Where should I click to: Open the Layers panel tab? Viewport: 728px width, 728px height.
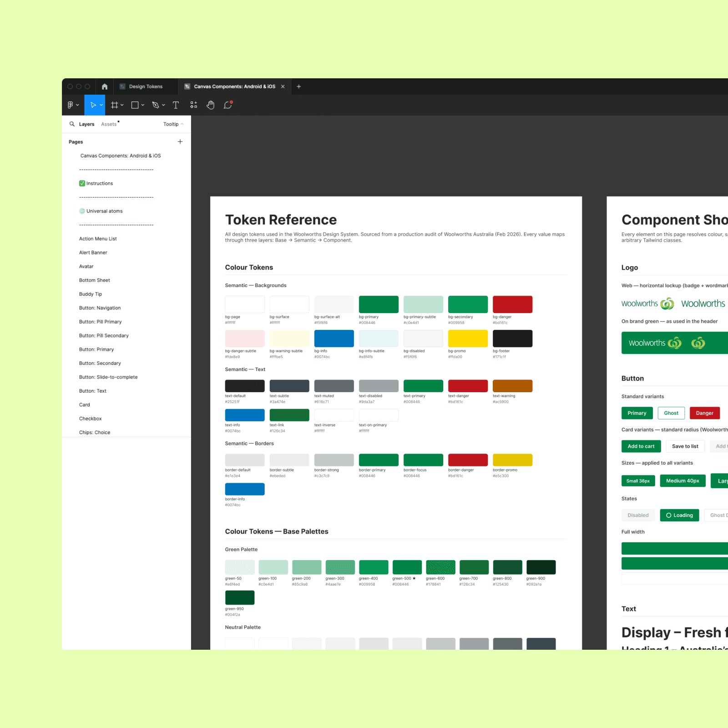coord(86,124)
